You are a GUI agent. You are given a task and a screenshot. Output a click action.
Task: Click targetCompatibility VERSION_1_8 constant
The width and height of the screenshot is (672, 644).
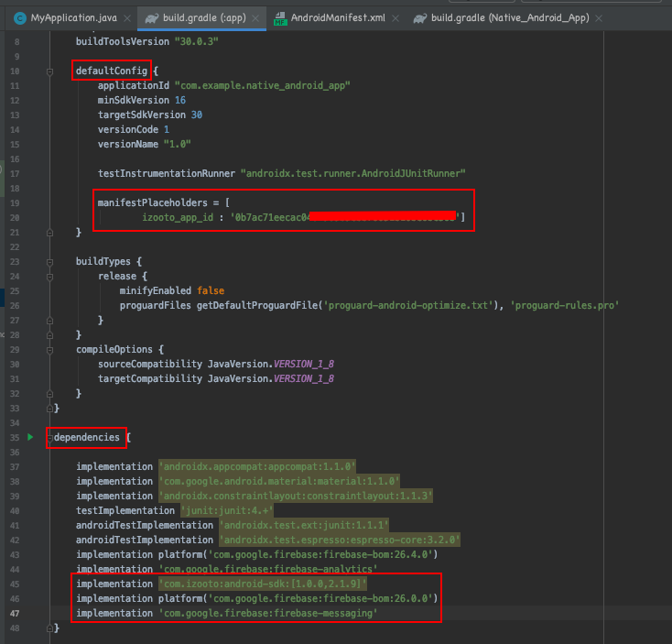(304, 378)
